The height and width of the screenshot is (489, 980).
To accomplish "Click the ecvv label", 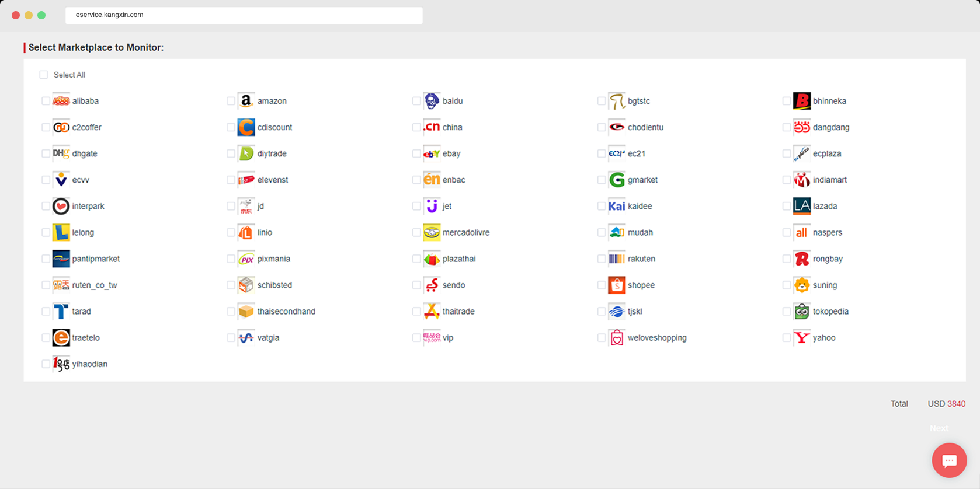I will point(81,180).
